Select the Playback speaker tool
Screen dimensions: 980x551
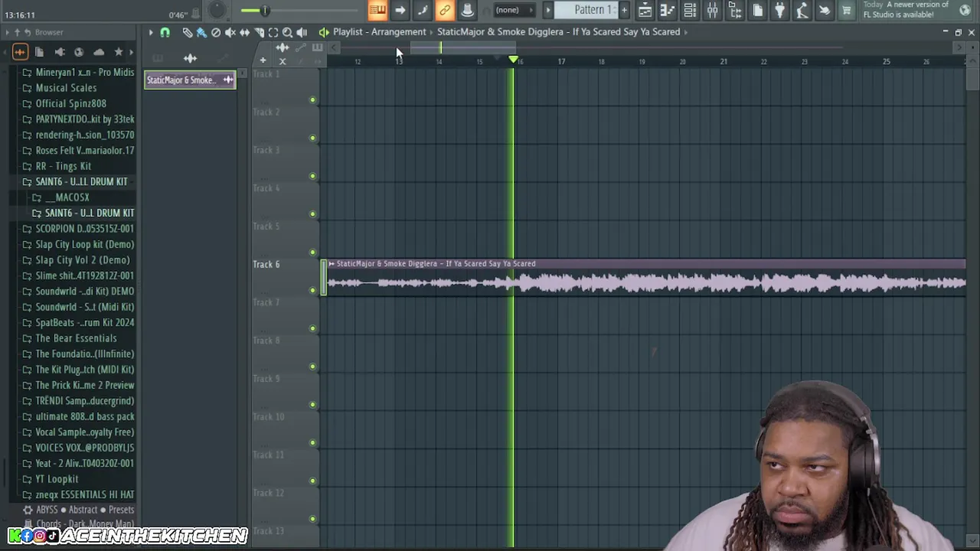tap(302, 32)
